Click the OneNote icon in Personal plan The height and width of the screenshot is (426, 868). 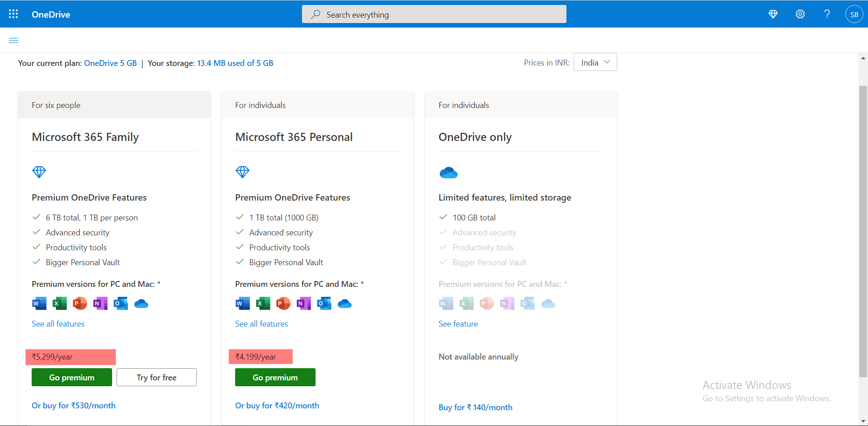(304, 304)
